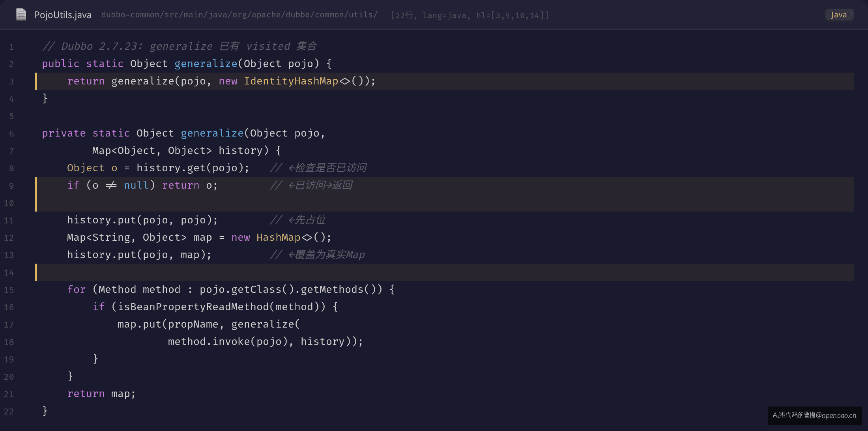Click line number 22 in gutter
Viewport: 868px width, 431px height.
click(9, 412)
